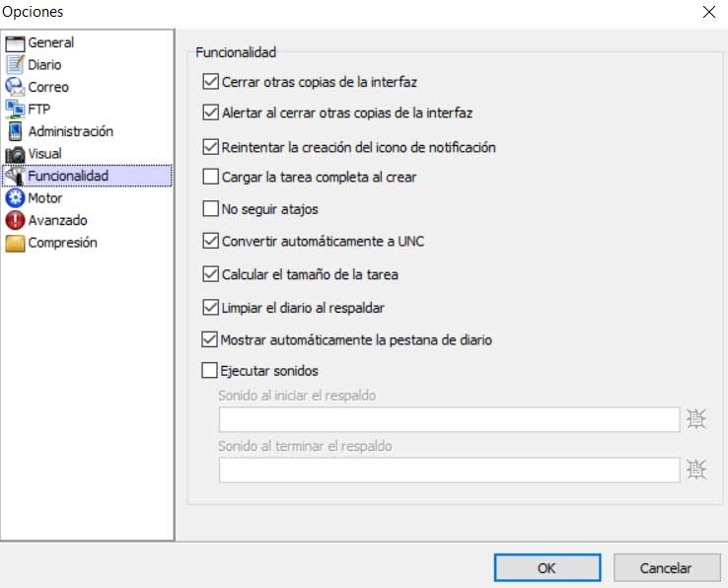
Task: Open the Correo mail icon
Action: [x=15, y=87]
